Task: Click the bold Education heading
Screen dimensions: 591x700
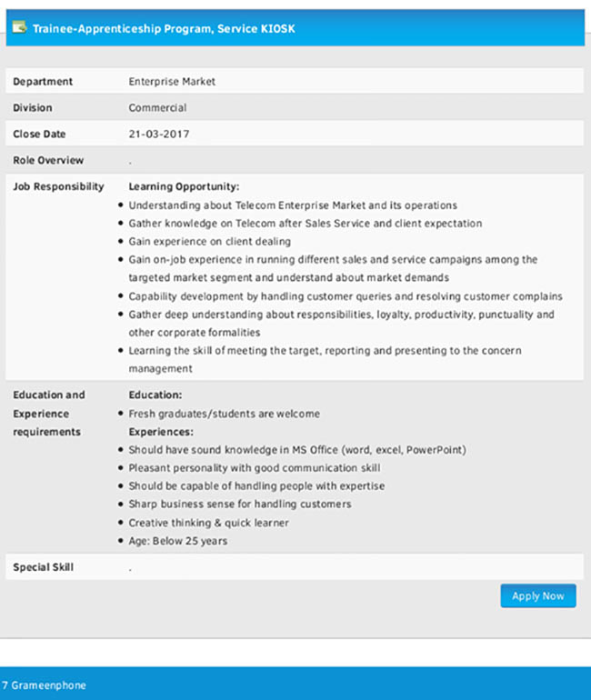Action: tap(155, 395)
